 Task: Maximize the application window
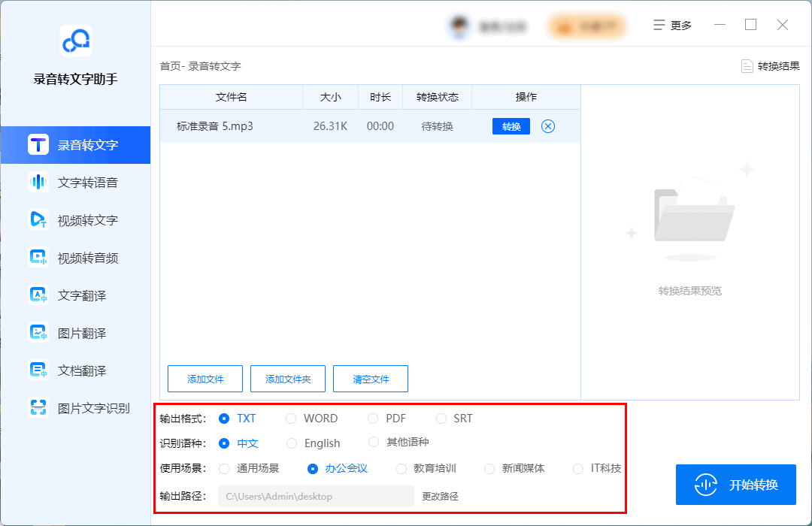(751, 25)
